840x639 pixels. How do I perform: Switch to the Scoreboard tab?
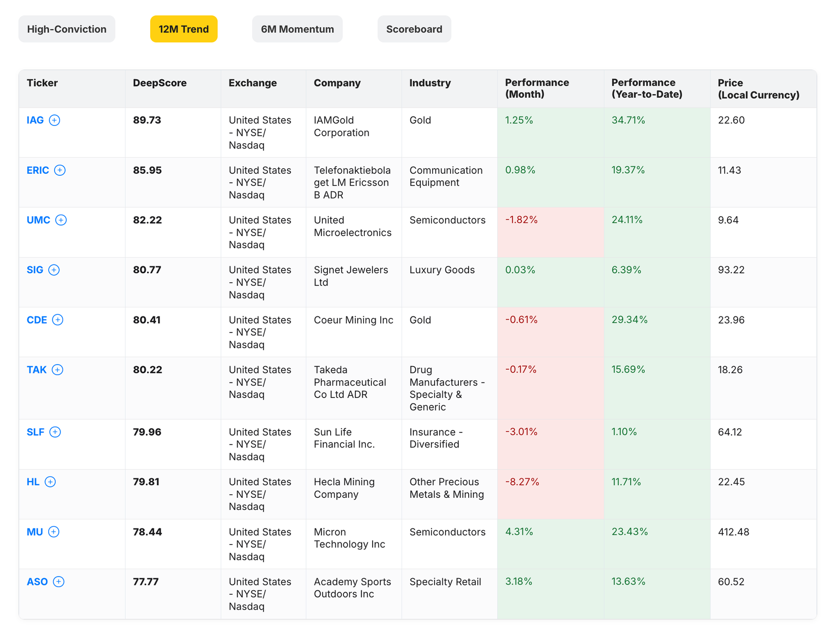tap(414, 29)
